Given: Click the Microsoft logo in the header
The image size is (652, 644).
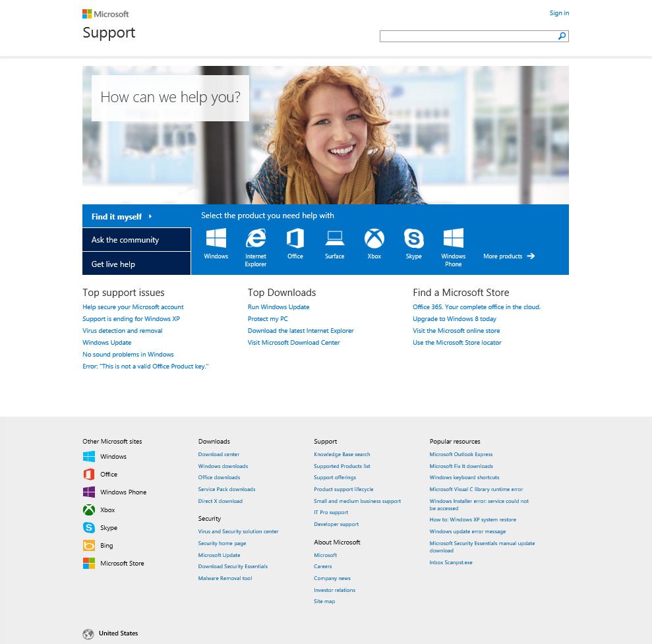Looking at the screenshot, I should [x=105, y=14].
